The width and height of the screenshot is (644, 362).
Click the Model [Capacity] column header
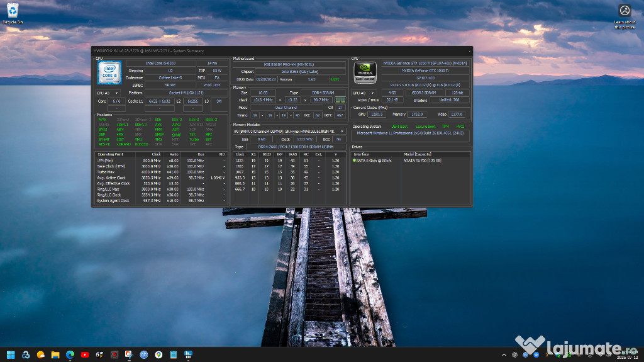click(x=418, y=154)
